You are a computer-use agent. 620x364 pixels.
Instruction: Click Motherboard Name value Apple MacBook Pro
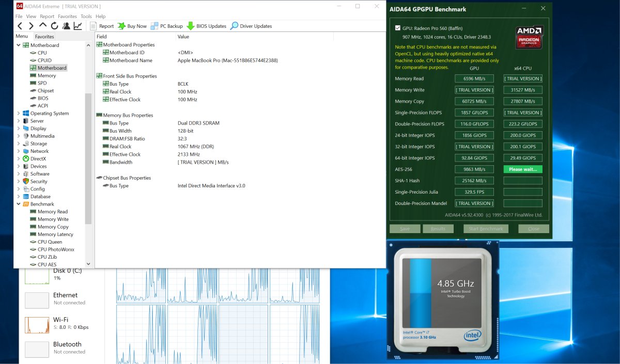[x=228, y=60]
